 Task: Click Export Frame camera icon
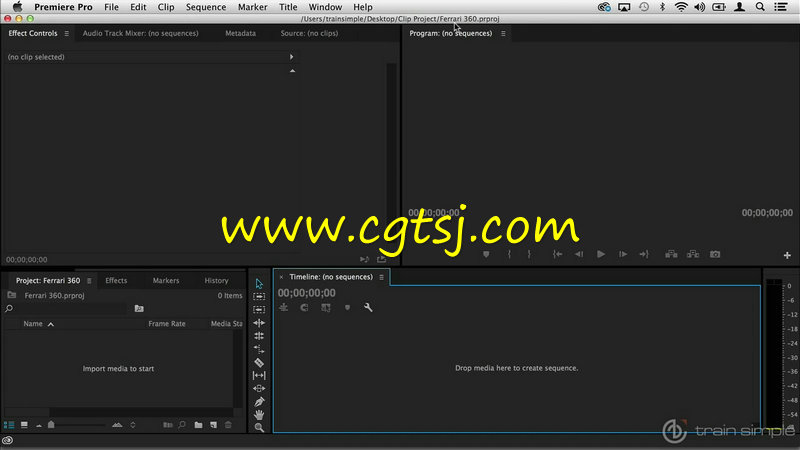pyautogui.click(x=715, y=254)
